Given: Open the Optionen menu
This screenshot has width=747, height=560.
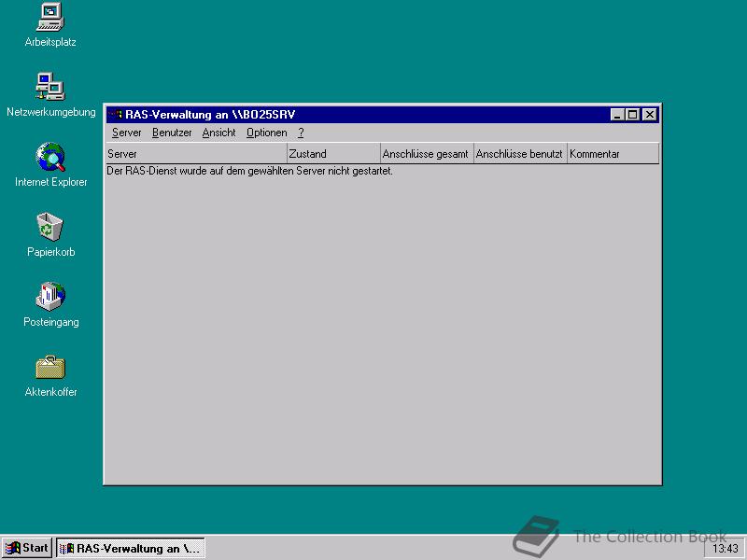Looking at the screenshot, I should point(267,133).
